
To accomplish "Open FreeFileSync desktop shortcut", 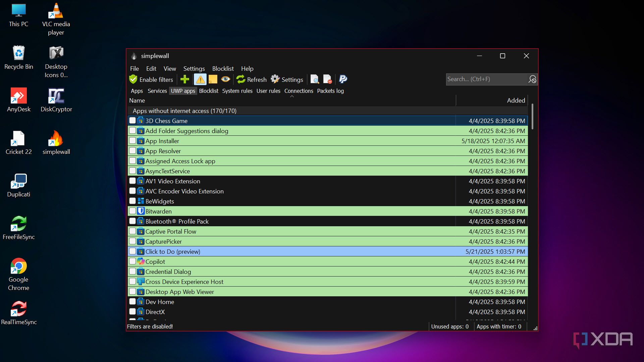I will click(x=19, y=228).
